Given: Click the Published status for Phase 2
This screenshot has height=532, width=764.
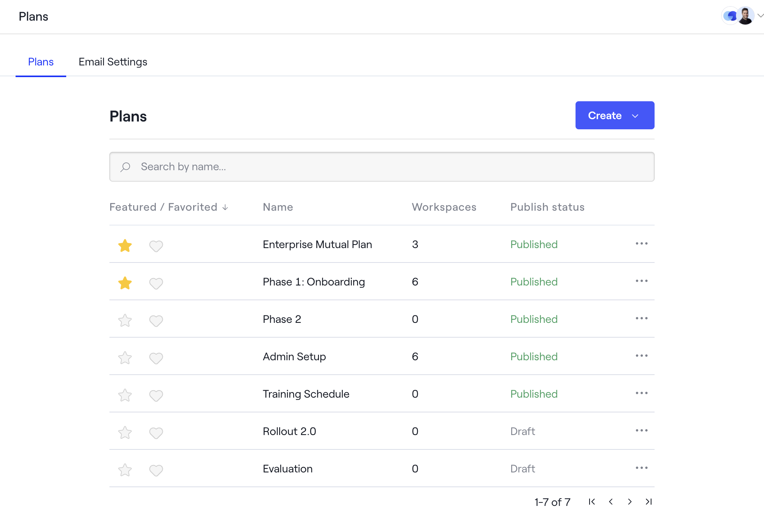Looking at the screenshot, I should click(x=534, y=319).
